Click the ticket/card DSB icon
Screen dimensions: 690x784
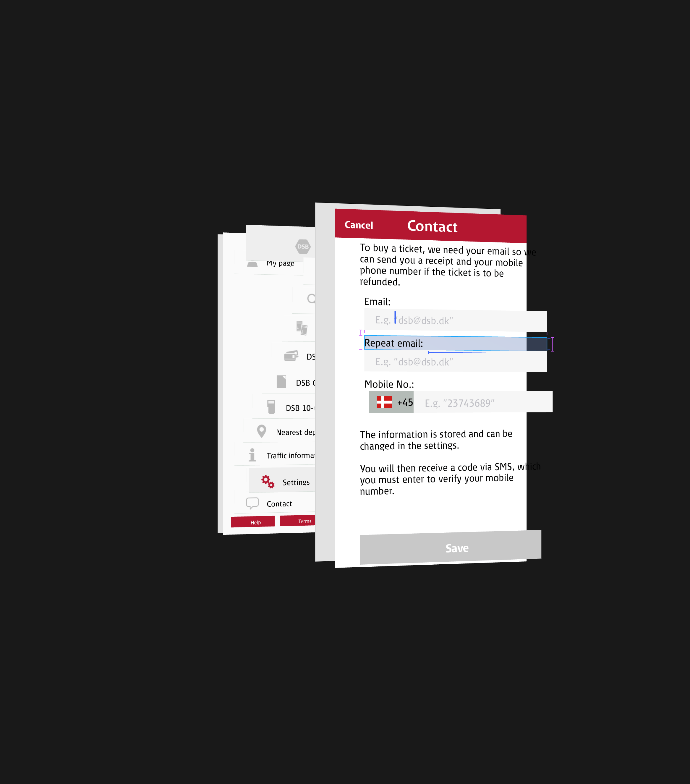click(291, 356)
